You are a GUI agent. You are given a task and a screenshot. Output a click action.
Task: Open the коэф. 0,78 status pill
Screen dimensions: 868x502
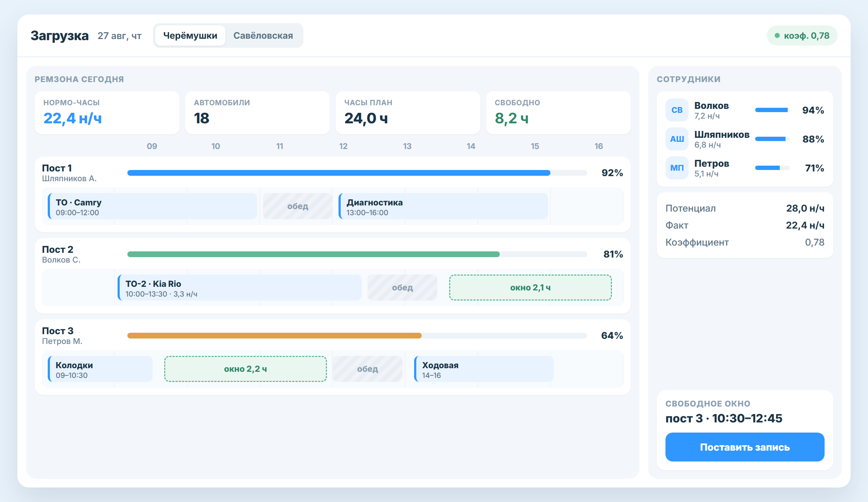(x=802, y=35)
